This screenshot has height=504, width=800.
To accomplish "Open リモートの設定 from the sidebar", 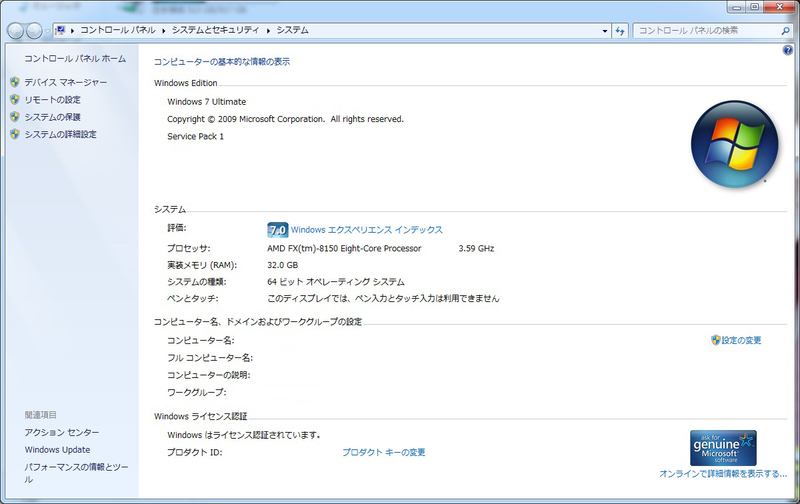I will (53, 99).
